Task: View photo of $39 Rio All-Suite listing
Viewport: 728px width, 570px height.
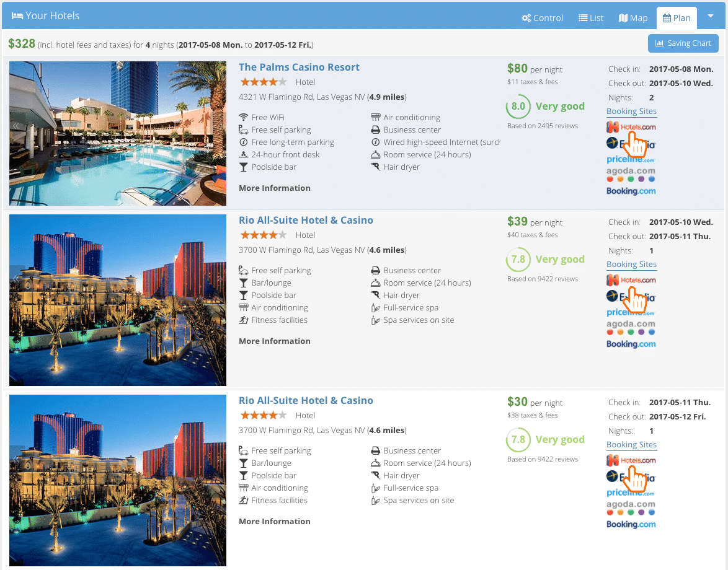Action: (118, 300)
